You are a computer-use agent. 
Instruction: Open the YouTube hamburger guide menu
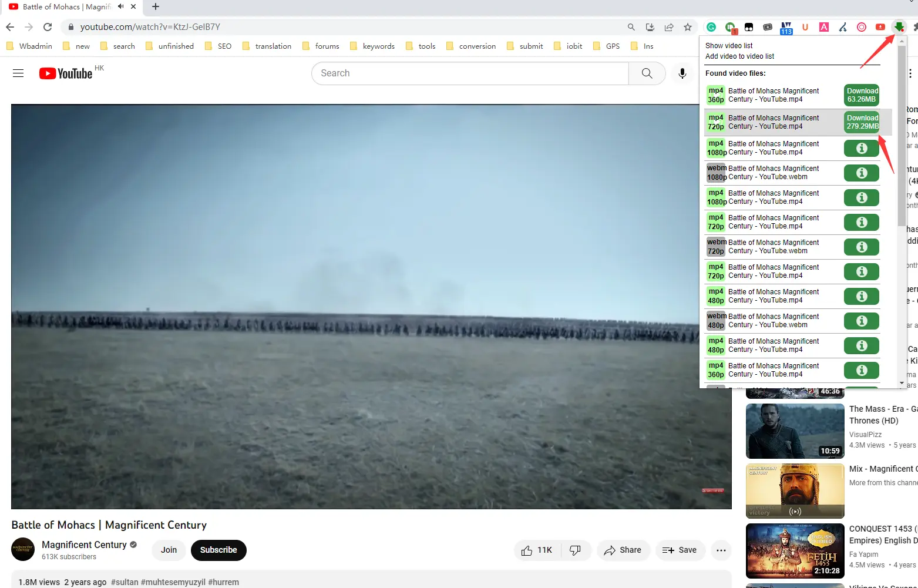[x=18, y=73]
